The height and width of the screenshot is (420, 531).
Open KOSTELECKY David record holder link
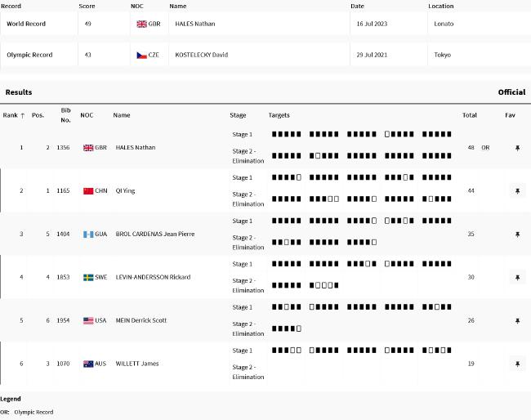[x=201, y=55]
